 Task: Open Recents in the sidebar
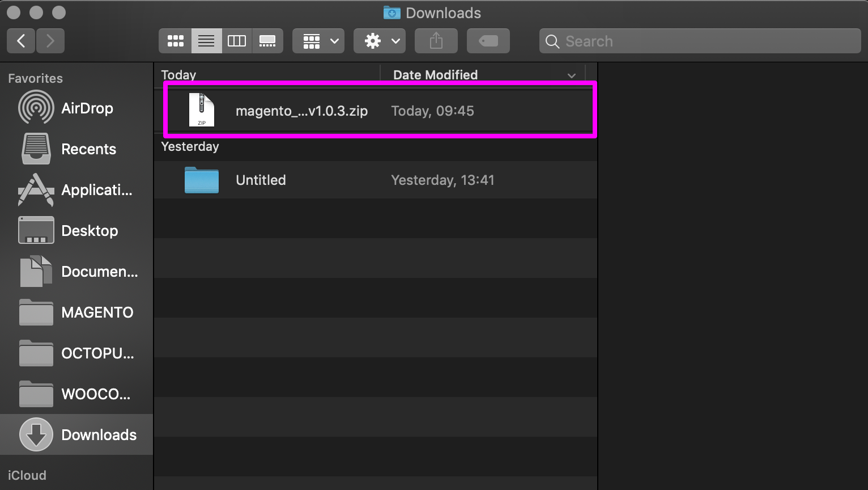click(x=76, y=149)
